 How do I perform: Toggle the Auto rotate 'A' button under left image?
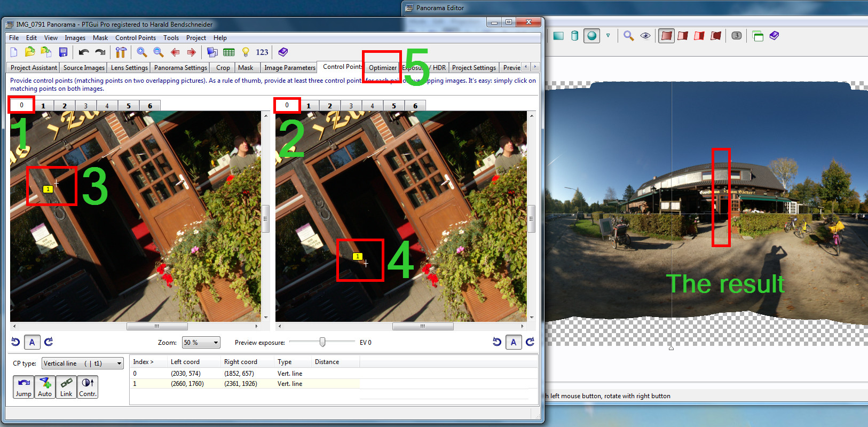pos(32,342)
